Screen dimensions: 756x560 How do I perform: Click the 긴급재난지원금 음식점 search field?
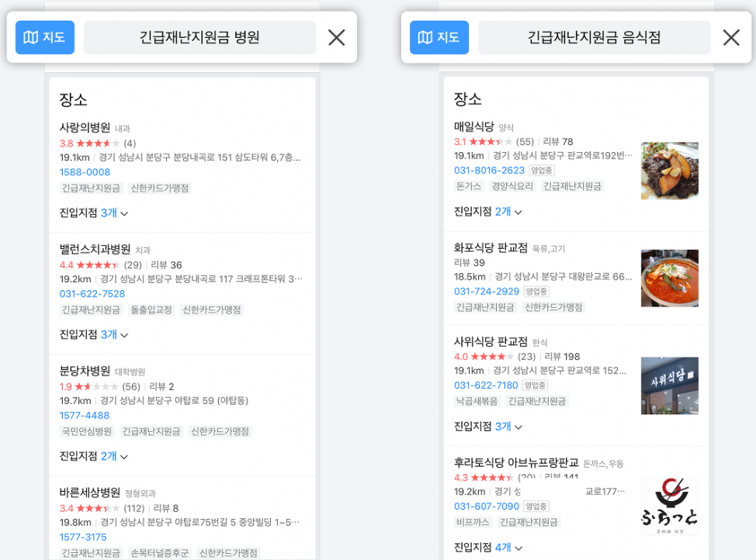click(594, 37)
